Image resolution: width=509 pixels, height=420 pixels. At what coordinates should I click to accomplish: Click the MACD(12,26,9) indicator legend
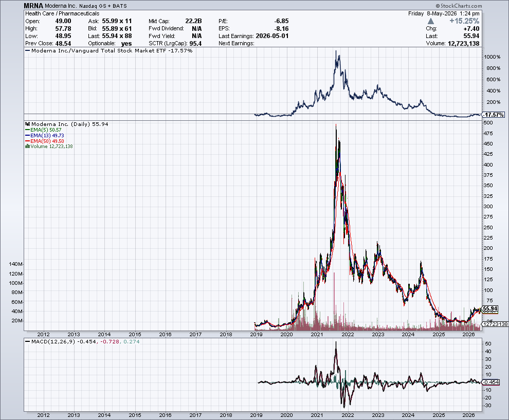(x=82, y=341)
